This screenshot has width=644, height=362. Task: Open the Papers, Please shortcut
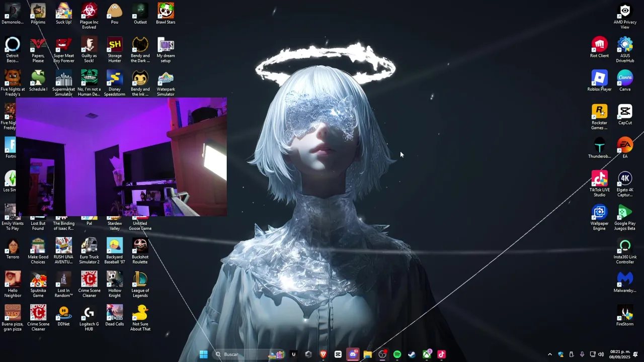point(38,50)
